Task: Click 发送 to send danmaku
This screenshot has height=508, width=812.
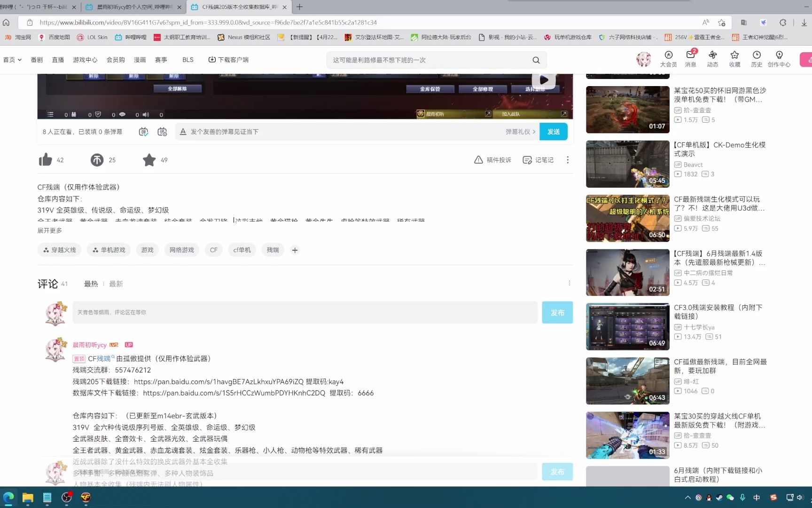Action: click(x=554, y=132)
